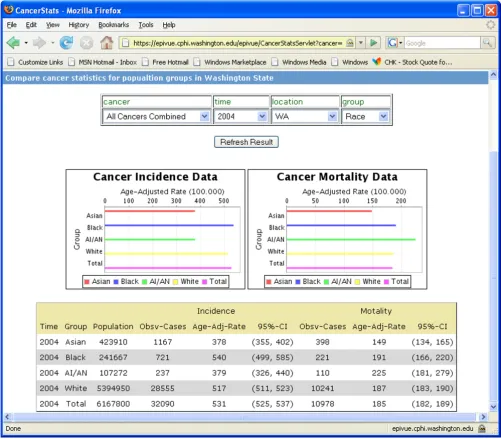Go back with the green Back arrow
501x439 pixels.
click(x=13, y=43)
